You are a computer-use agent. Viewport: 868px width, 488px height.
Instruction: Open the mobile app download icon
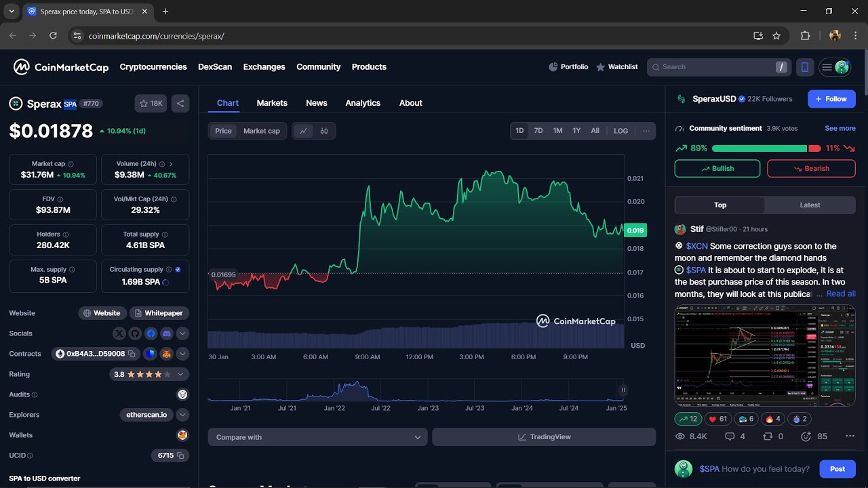pyautogui.click(x=805, y=67)
